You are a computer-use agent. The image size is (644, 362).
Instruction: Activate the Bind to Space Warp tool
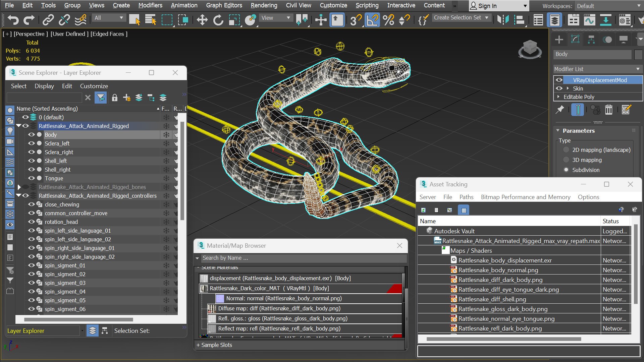pos(80,20)
